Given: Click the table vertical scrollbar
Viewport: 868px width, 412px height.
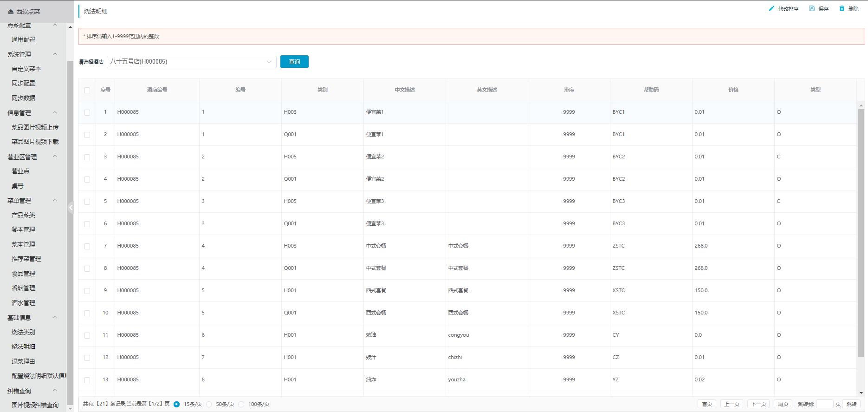Looking at the screenshot, I should pos(861,232).
